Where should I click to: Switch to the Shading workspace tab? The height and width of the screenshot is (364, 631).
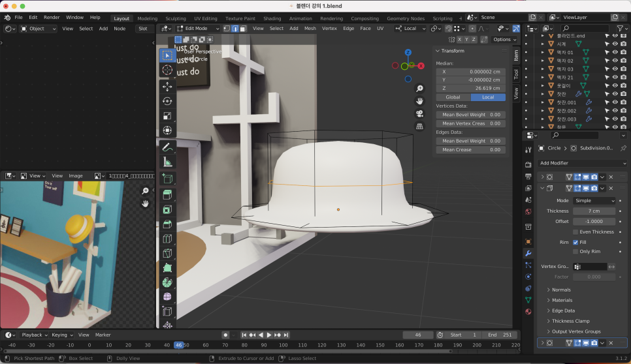tap(272, 18)
